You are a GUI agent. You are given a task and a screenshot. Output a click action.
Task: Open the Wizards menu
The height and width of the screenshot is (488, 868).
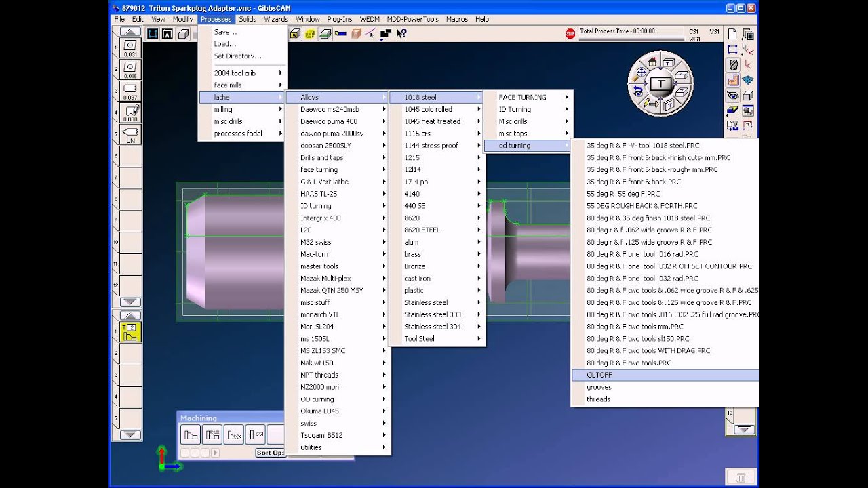[x=276, y=19]
